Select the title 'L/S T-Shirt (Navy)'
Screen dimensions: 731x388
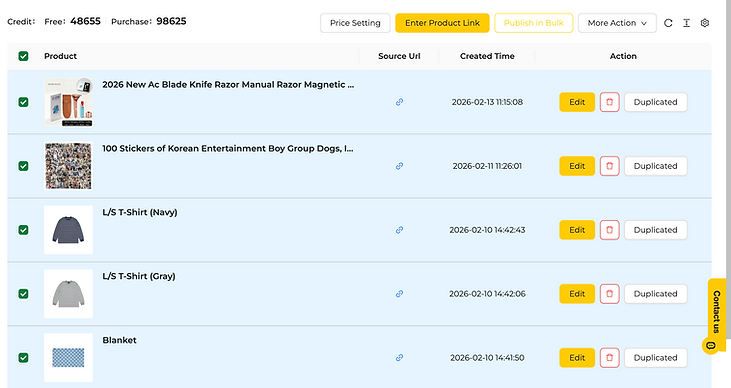[x=140, y=213]
